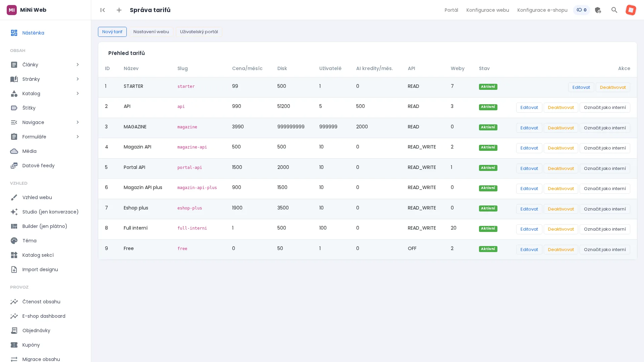Image resolution: width=644 pixels, height=362 pixels.
Task: Click the Datové feedy icon
Action: click(14, 166)
